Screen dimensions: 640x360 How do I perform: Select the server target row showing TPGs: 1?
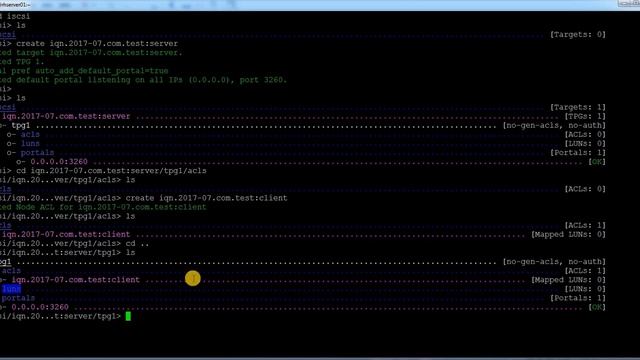tap(303, 116)
